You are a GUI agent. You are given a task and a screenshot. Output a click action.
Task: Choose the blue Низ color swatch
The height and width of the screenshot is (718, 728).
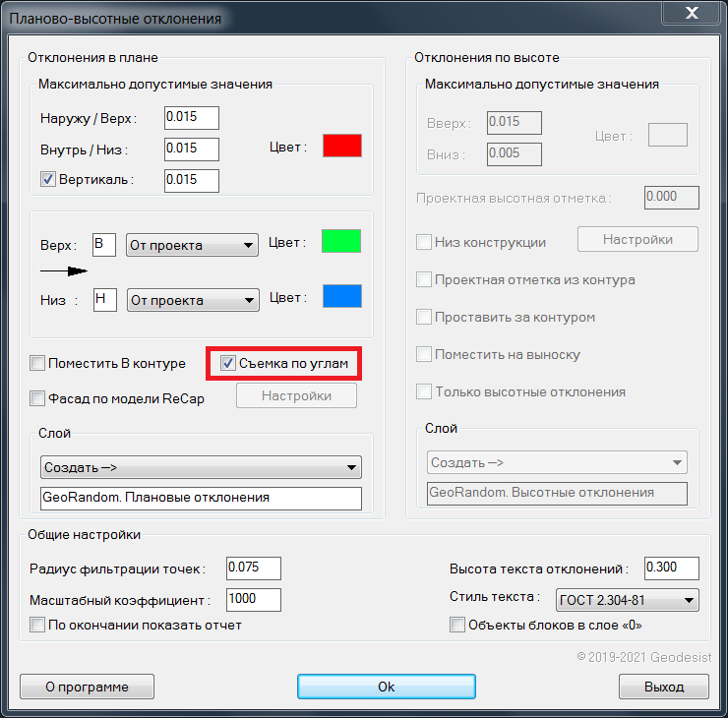coord(341,296)
